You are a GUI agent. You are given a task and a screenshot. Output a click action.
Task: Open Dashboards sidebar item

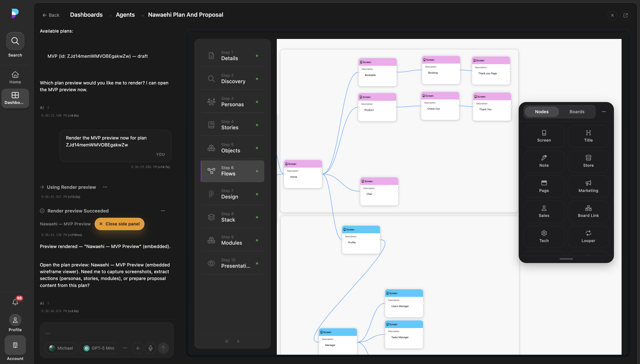(x=15, y=98)
